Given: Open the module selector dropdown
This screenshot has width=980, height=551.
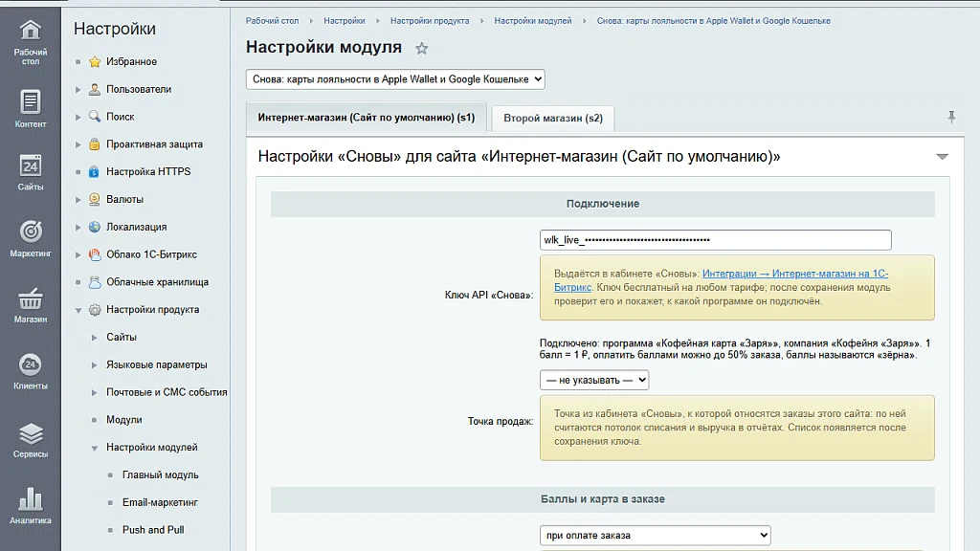Looking at the screenshot, I should (x=395, y=79).
